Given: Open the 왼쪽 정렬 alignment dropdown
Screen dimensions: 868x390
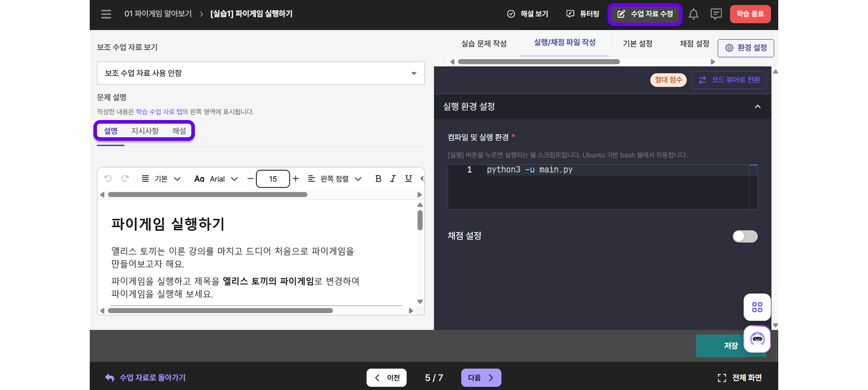Looking at the screenshot, I should 335,179.
